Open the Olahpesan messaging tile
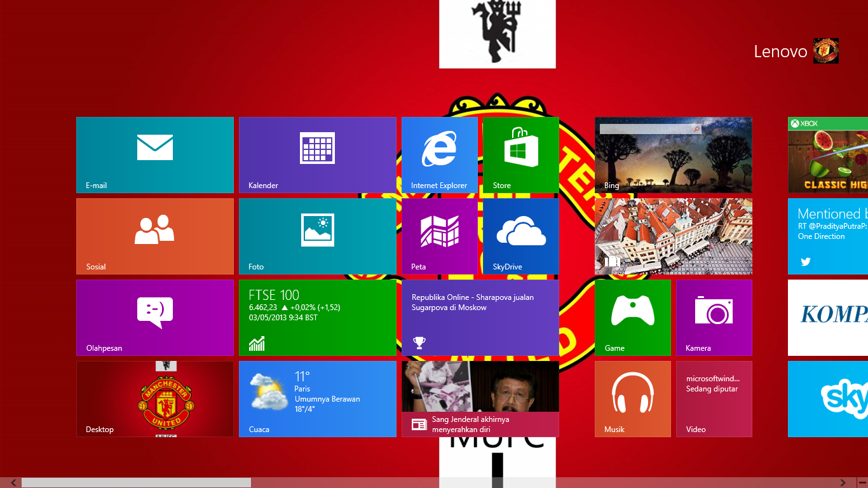Image resolution: width=868 pixels, height=488 pixels. pyautogui.click(x=155, y=318)
